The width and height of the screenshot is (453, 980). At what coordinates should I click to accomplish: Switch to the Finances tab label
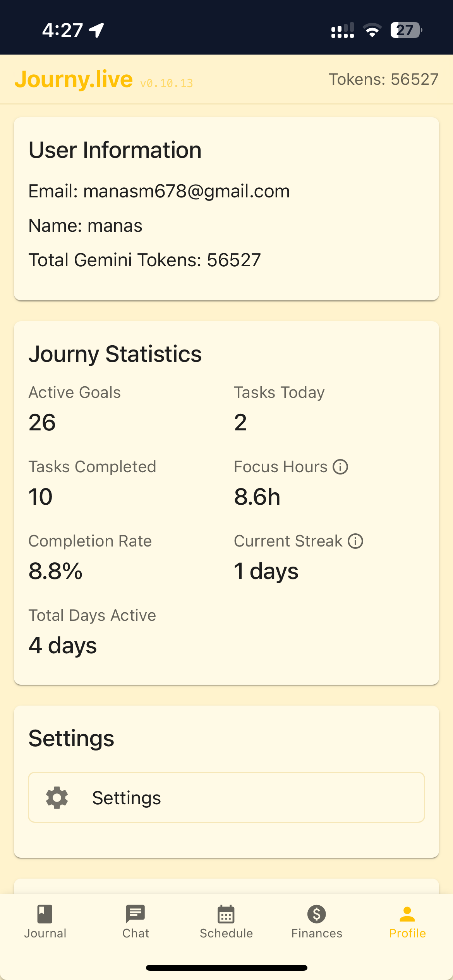coord(317,934)
